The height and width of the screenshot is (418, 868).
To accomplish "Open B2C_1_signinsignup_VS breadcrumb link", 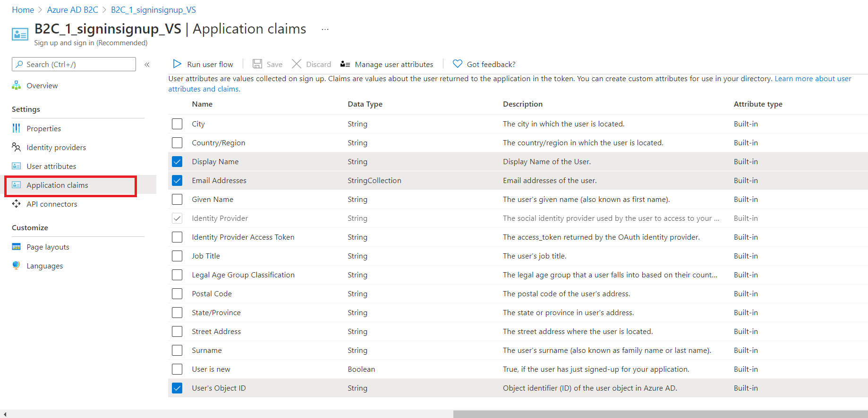I will tap(153, 10).
